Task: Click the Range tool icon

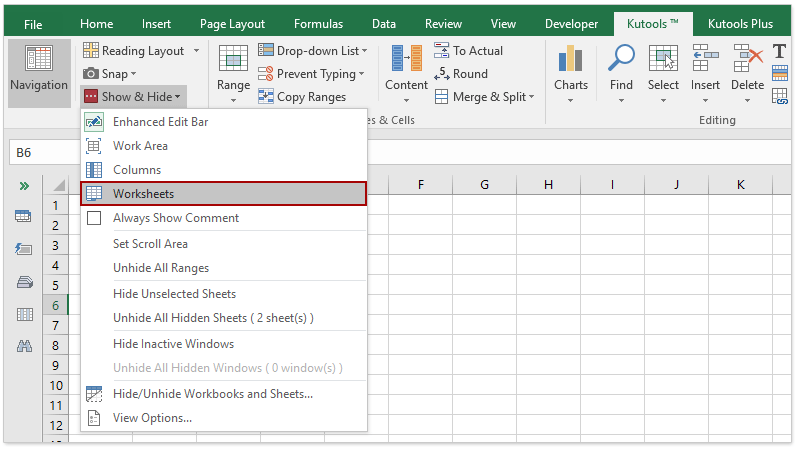Action: [x=233, y=58]
